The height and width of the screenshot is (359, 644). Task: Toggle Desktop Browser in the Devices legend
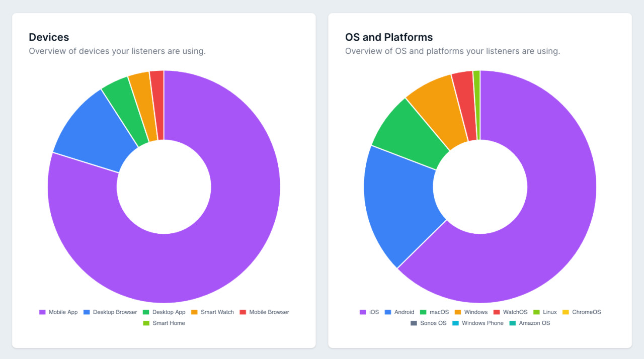(x=110, y=312)
